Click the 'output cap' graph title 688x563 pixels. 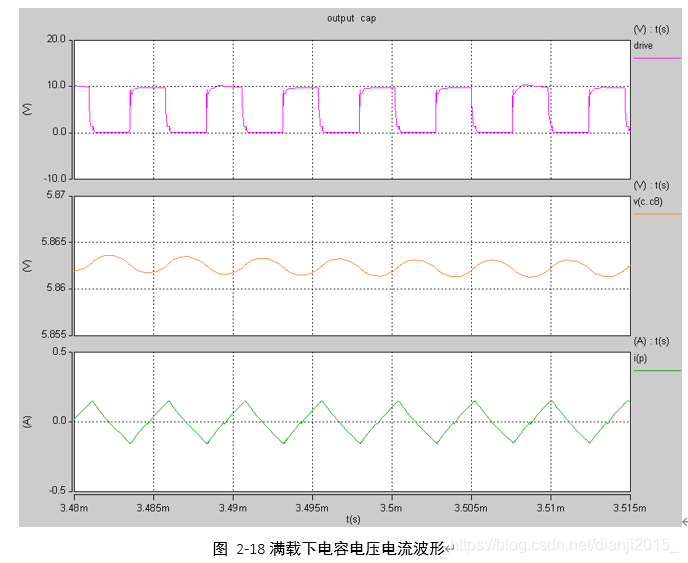point(351,18)
